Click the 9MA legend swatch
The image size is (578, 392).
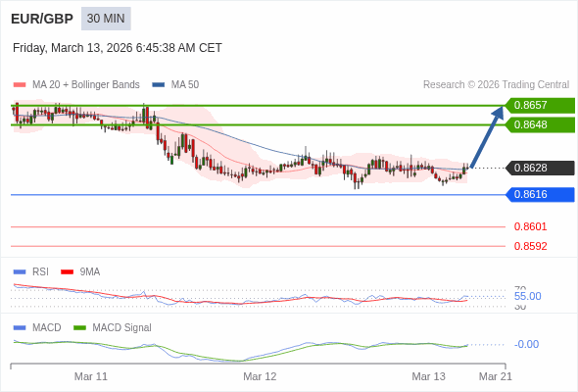pos(67,272)
